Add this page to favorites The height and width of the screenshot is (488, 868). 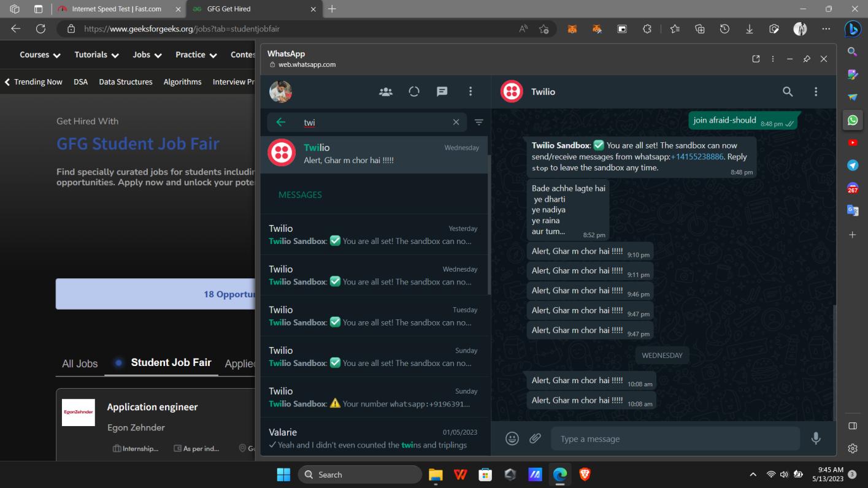coord(543,29)
